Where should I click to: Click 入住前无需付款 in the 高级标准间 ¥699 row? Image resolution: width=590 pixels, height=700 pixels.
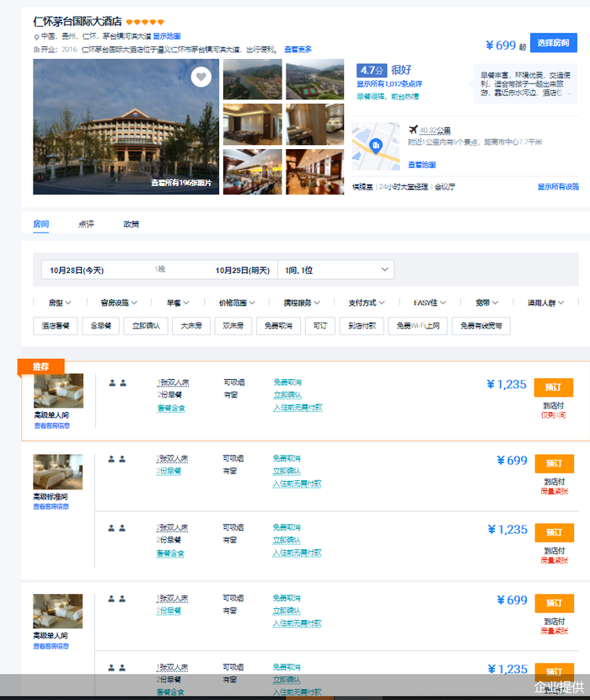click(x=297, y=484)
